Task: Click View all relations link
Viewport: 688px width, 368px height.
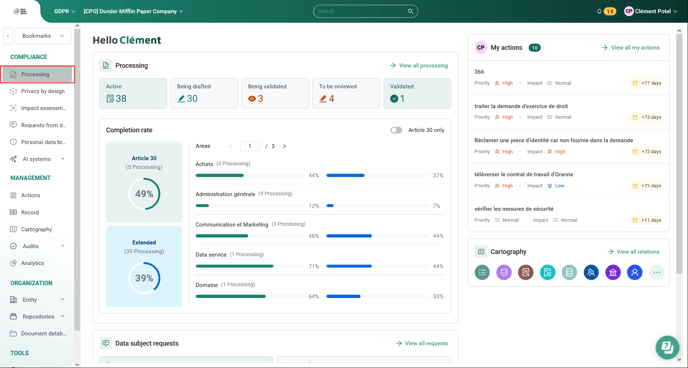Action: pos(634,252)
